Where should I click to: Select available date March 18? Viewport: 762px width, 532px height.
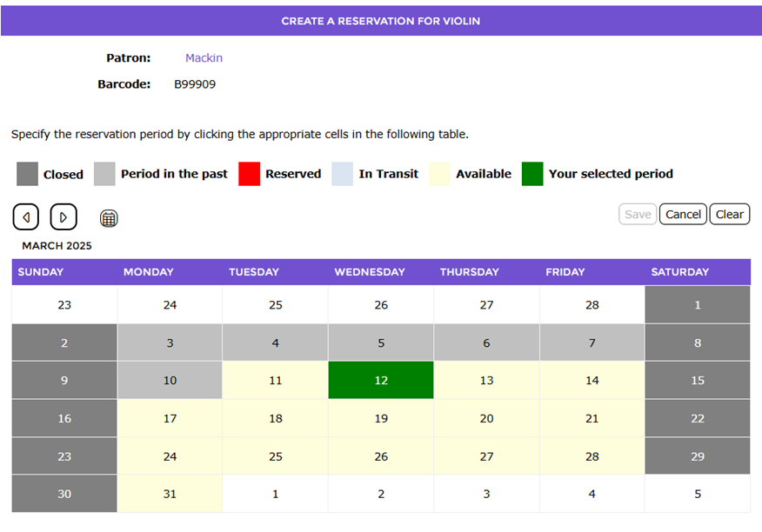coord(276,418)
